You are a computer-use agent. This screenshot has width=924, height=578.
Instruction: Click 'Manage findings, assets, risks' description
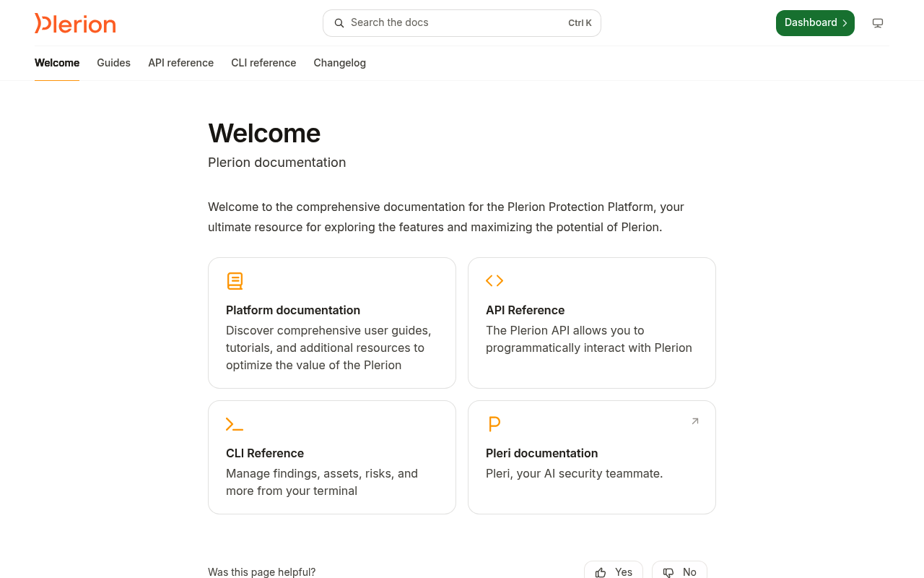pos(322,482)
